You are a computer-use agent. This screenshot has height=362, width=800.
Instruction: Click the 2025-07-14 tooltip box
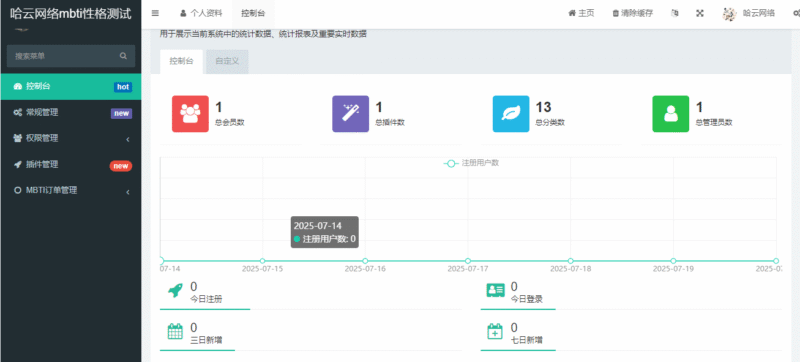(324, 232)
